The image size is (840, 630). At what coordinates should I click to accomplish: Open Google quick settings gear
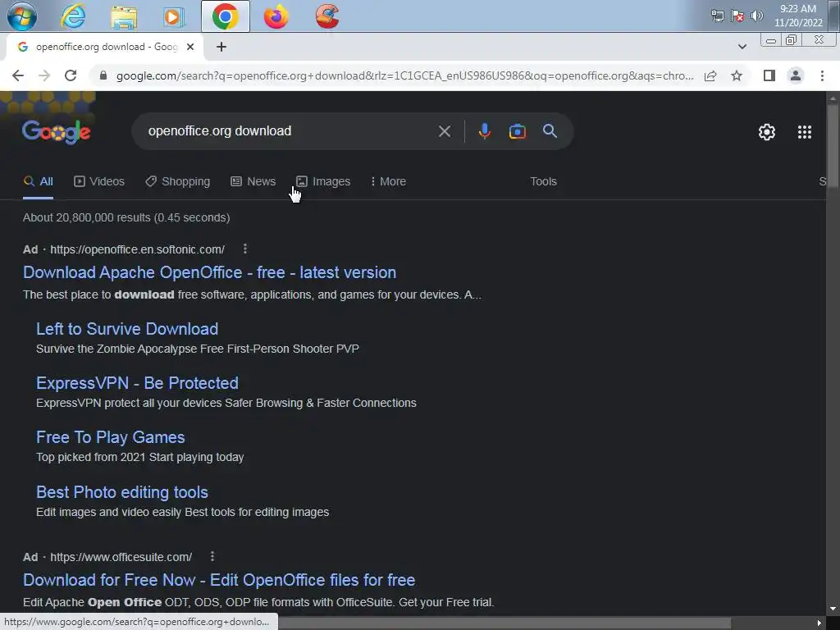click(x=767, y=132)
